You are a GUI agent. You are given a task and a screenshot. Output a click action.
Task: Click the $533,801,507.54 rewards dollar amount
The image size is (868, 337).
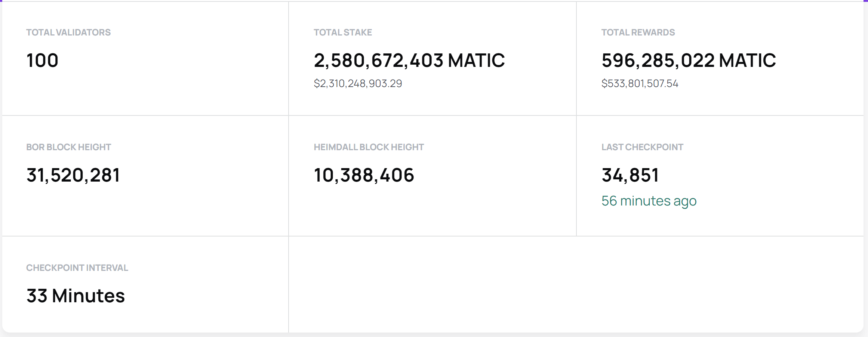(x=640, y=83)
